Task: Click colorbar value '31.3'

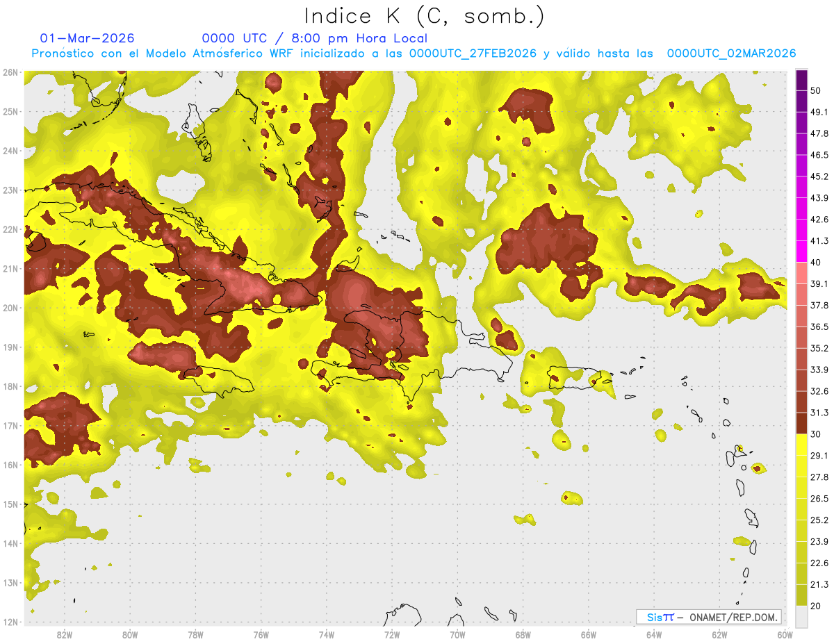Action: pos(819,413)
